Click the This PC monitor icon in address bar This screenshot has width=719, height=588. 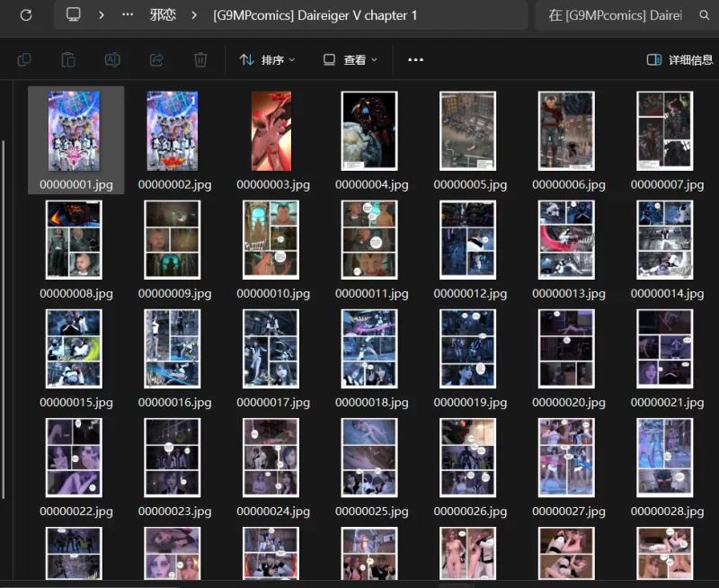tap(74, 14)
